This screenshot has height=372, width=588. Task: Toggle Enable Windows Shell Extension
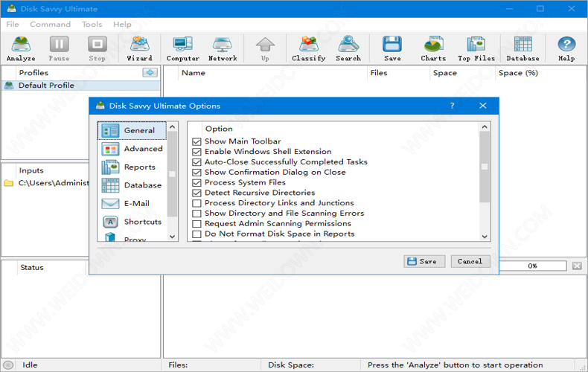(x=196, y=152)
